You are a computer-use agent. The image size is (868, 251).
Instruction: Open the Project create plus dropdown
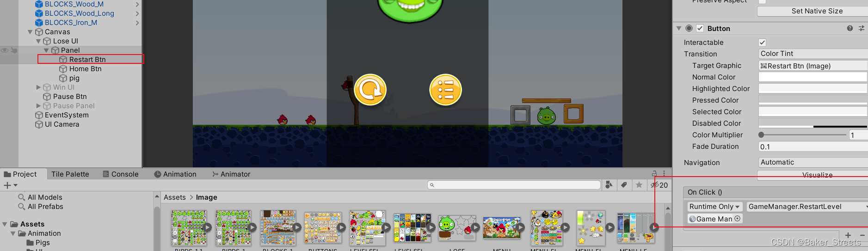[x=11, y=185]
